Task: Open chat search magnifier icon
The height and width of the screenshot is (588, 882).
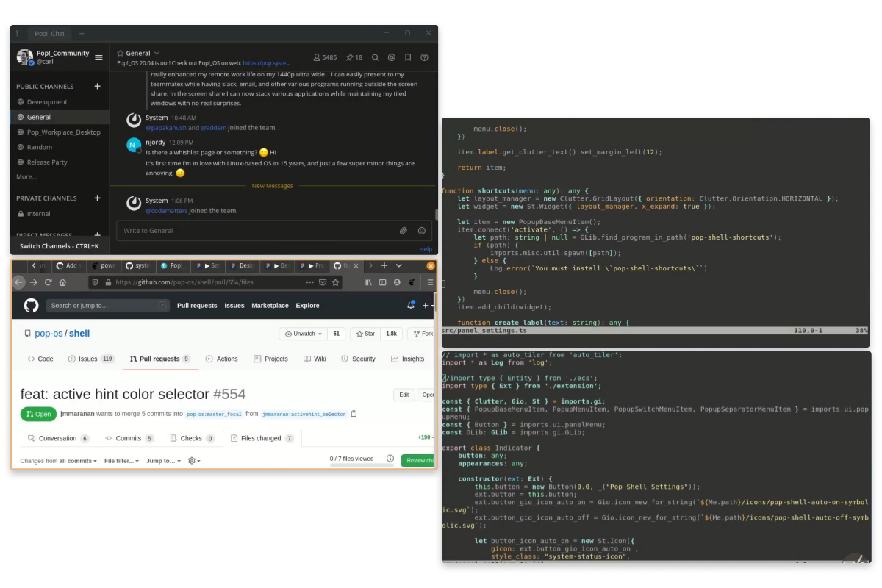Action: pos(376,57)
